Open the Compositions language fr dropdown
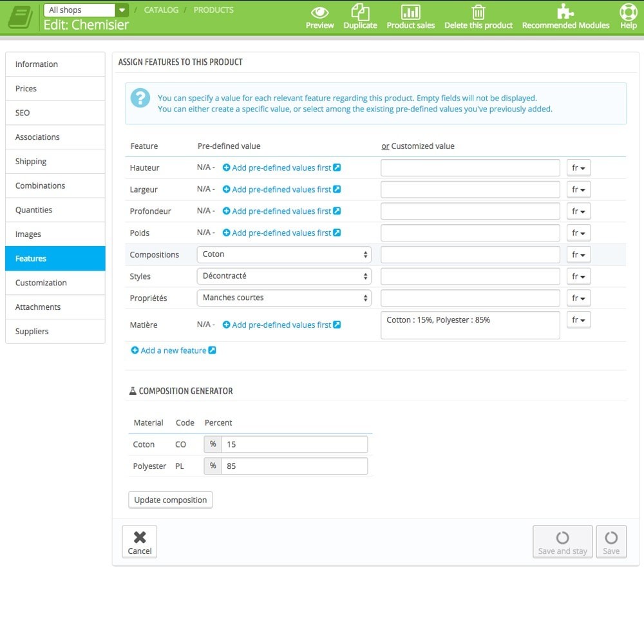 click(578, 254)
